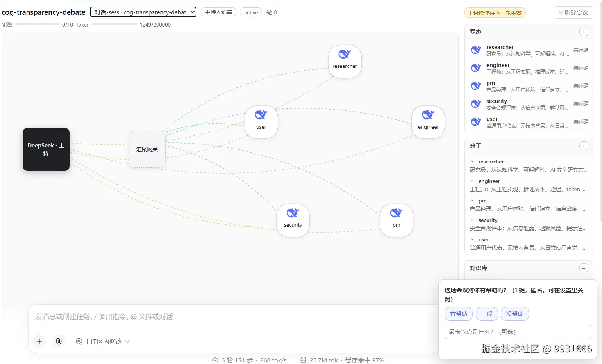602x364 pixels.
Task: Click the 待唤醒 status beside researcher
Action: pyautogui.click(x=581, y=50)
